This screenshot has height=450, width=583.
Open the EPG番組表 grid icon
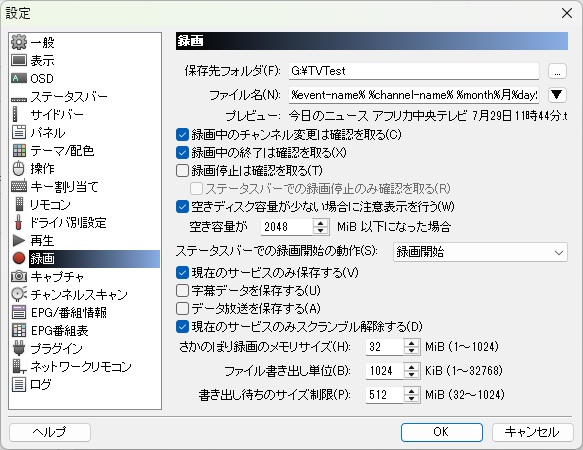[19, 330]
